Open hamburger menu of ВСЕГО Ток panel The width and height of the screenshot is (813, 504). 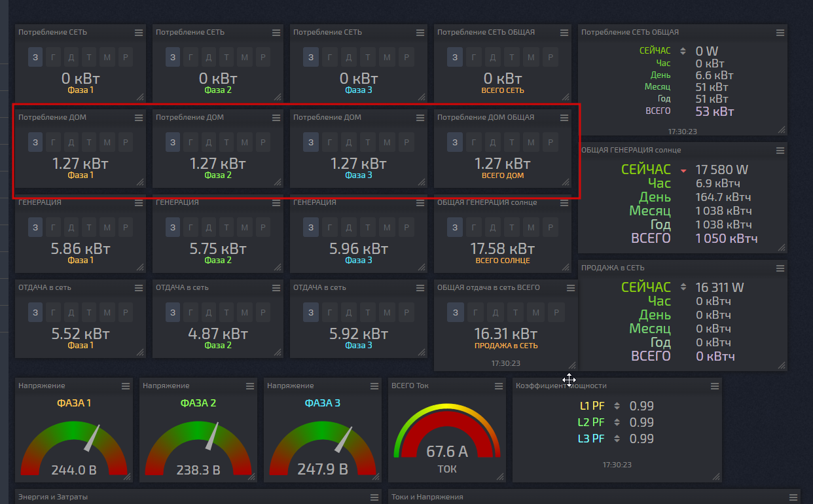click(499, 386)
